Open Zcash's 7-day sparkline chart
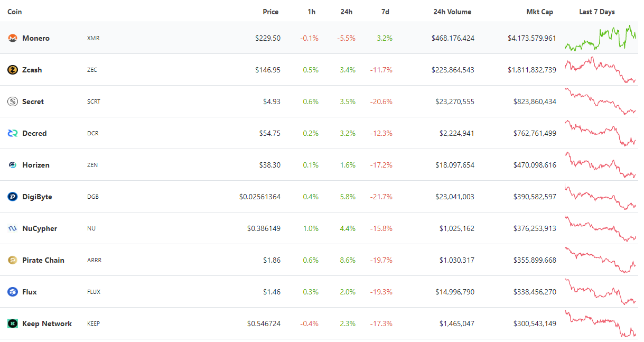The width and height of the screenshot is (644, 342). (x=600, y=70)
